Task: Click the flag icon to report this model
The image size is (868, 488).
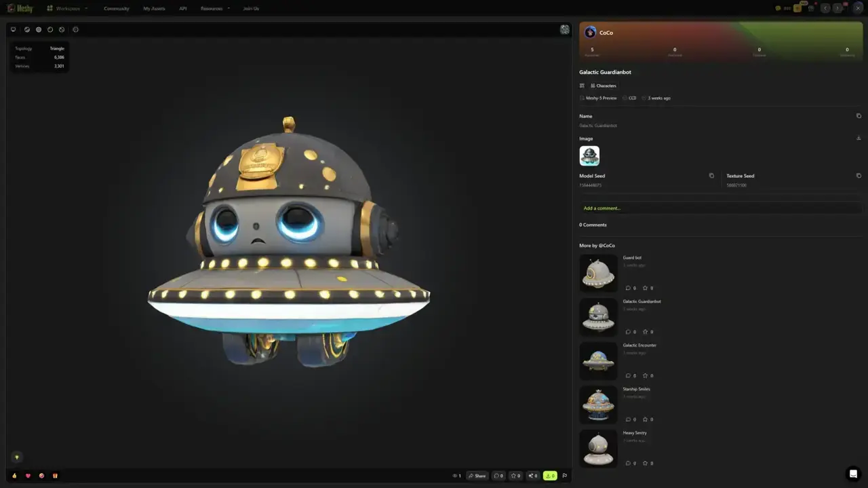Action: pos(564,476)
